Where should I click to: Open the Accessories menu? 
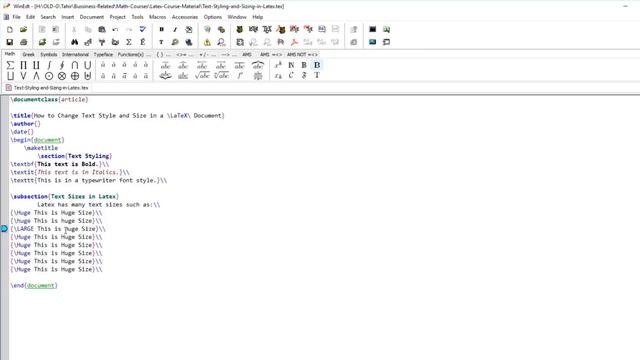pyautogui.click(x=185, y=17)
